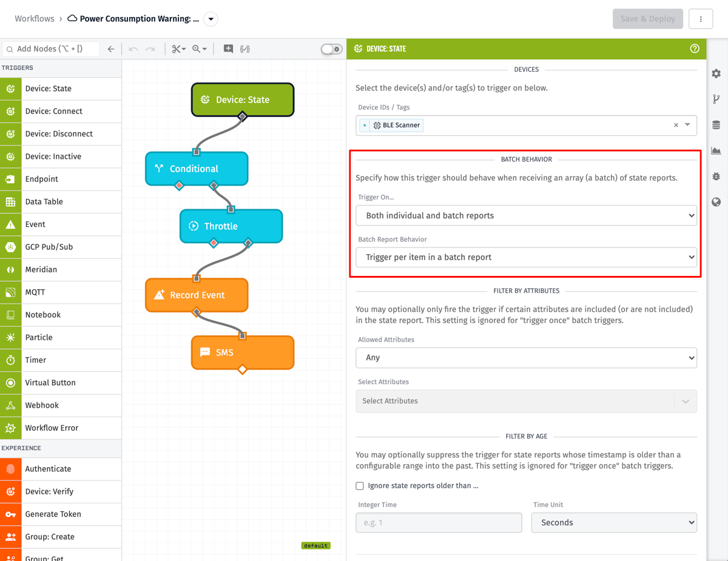Click the undo arrow in the toolbar
The height and width of the screenshot is (561, 728).
[x=133, y=49]
